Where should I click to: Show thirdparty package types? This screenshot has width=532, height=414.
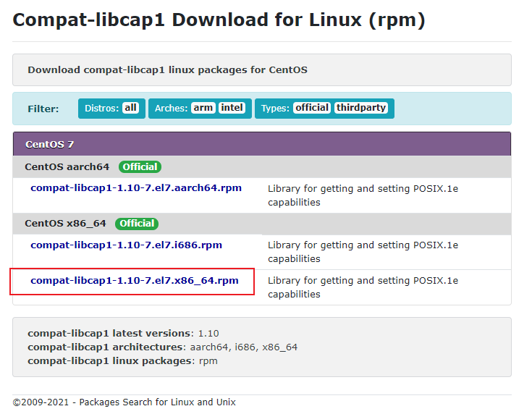361,108
